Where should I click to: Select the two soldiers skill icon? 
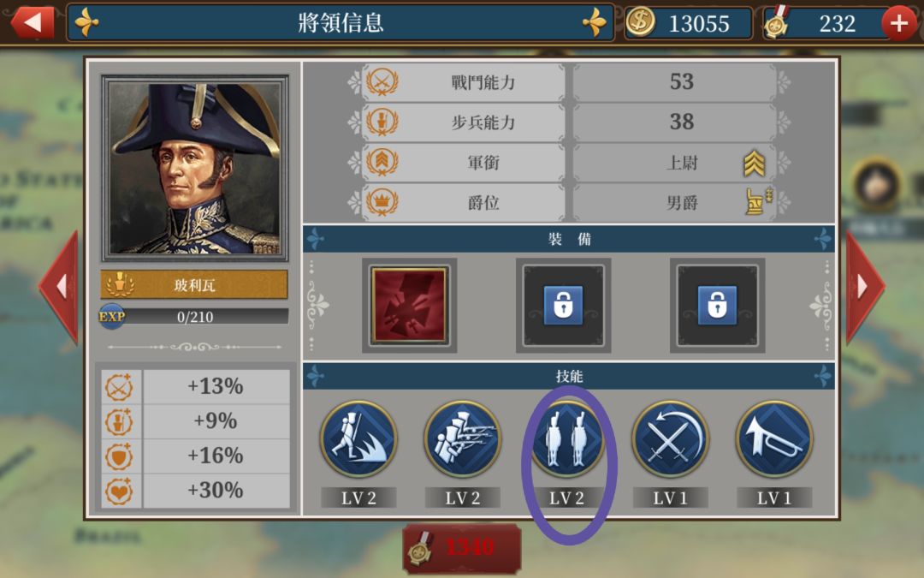pyautogui.click(x=566, y=439)
